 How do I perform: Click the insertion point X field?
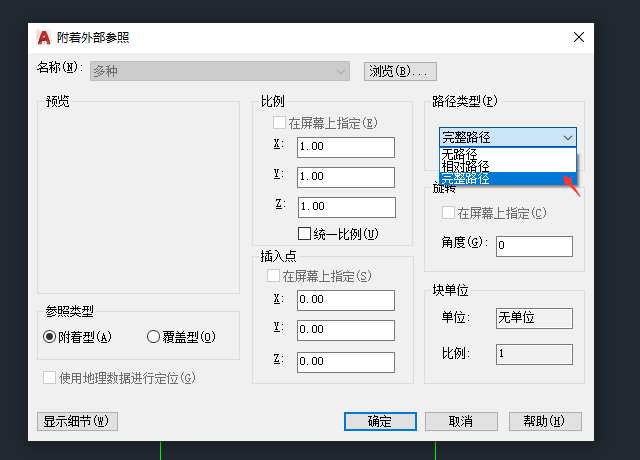(x=345, y=300)
